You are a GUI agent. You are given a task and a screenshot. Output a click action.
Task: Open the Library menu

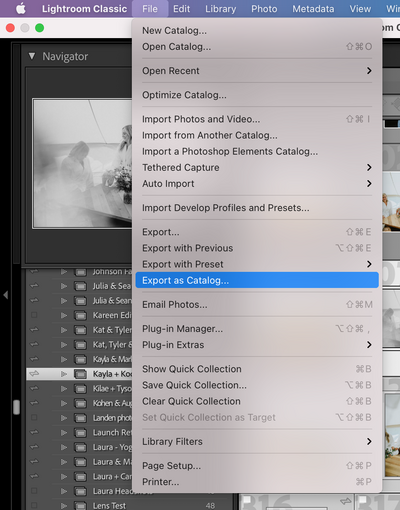click(220, 9)
